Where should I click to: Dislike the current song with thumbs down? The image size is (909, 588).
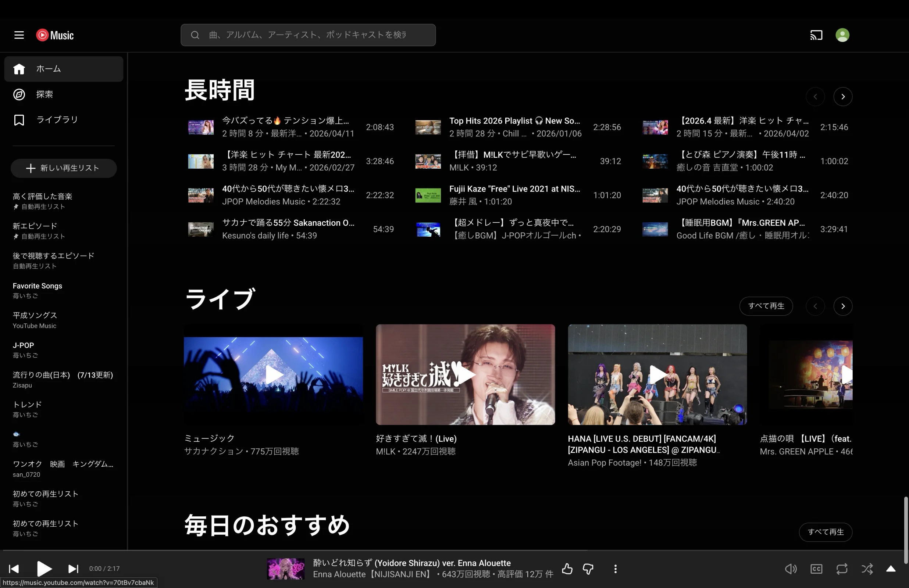(588, 569)
